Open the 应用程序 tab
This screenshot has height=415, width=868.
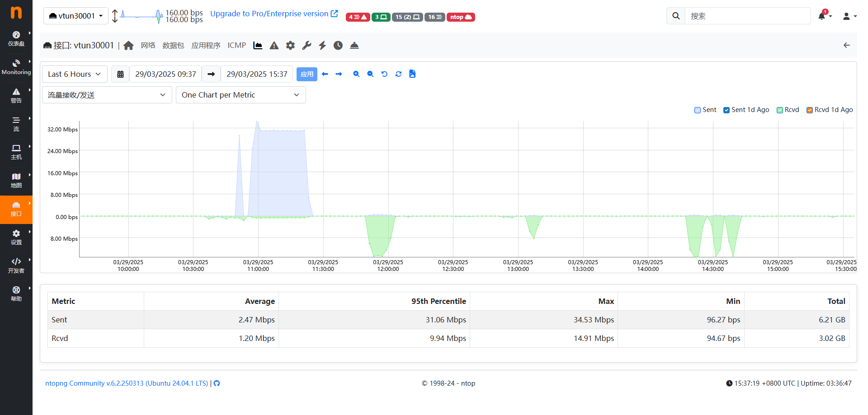pyautogui.click(x=206, y=45)
